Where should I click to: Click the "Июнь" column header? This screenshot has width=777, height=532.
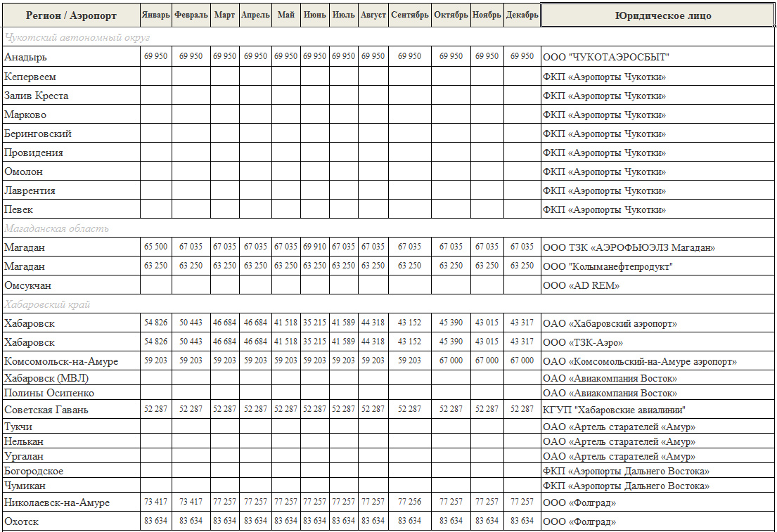pyautogui.click(x=314, y=15)
